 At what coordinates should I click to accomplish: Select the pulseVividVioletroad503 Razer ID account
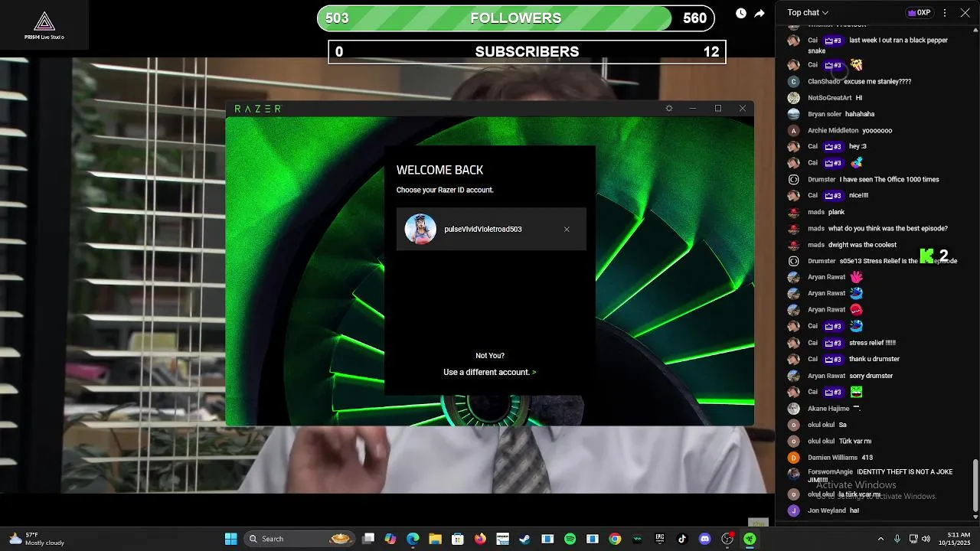point(492,229)
